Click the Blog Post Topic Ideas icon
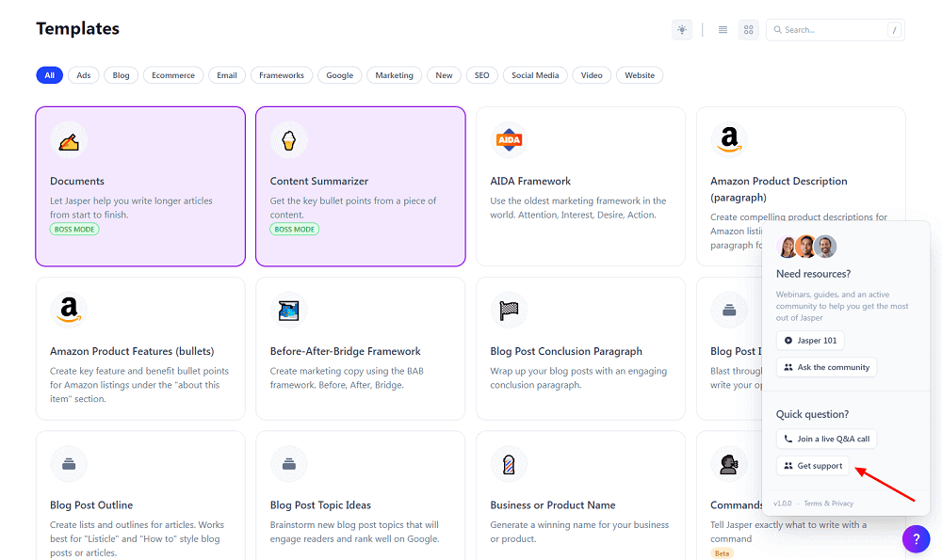Screen dimensions: 942x560 point(289,464)
